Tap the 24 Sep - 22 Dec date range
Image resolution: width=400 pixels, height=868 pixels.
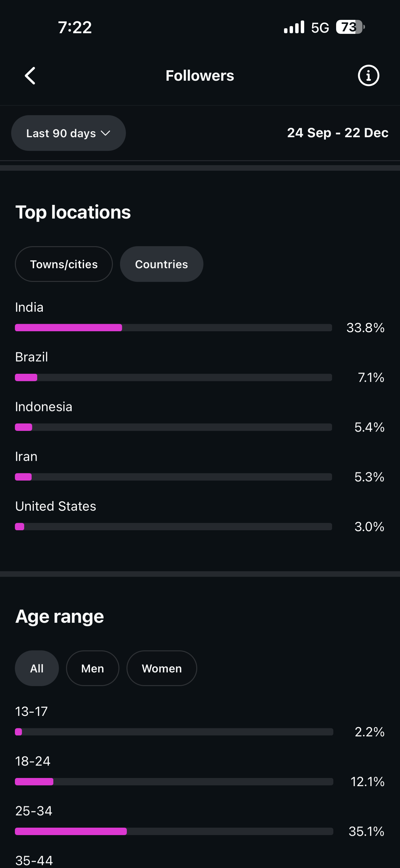pyautogui.click(x=337, y=133)
